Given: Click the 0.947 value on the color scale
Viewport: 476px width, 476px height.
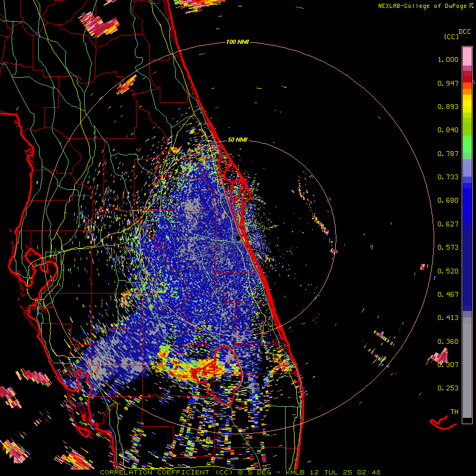Looking at the screenshot, I should pos(448,83).
